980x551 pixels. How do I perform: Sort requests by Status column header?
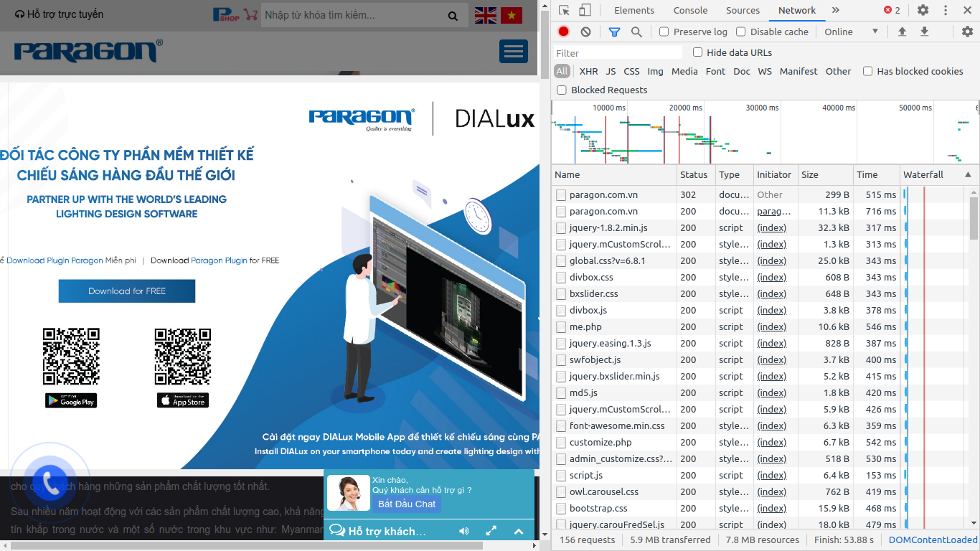point(695,174)
